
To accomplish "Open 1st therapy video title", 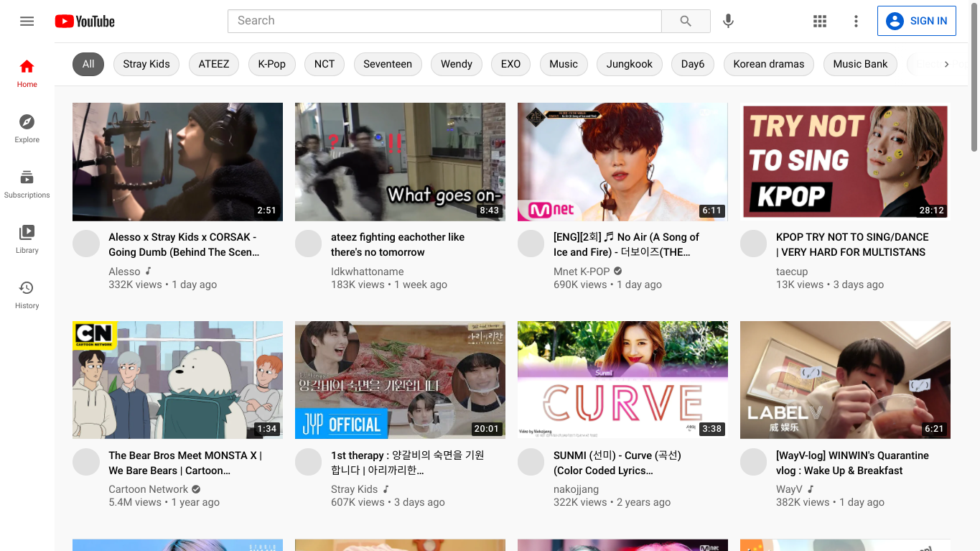I will pyautogui.click(x=408, y=463).
